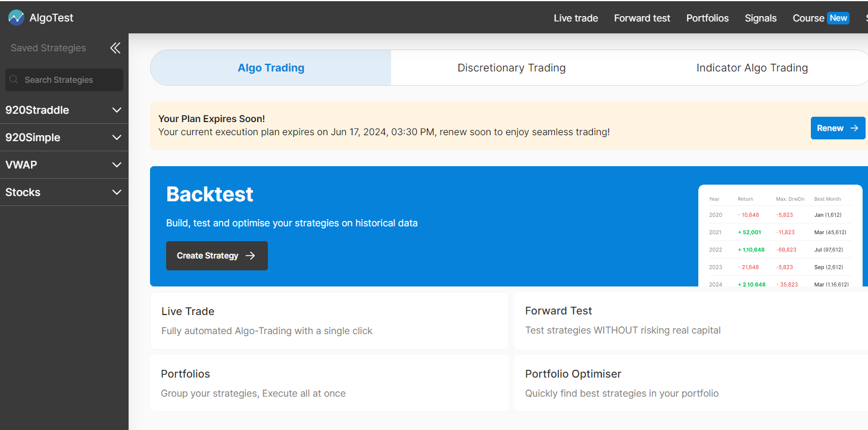Click the arrow icon in Renew button

tap(854, 128)
